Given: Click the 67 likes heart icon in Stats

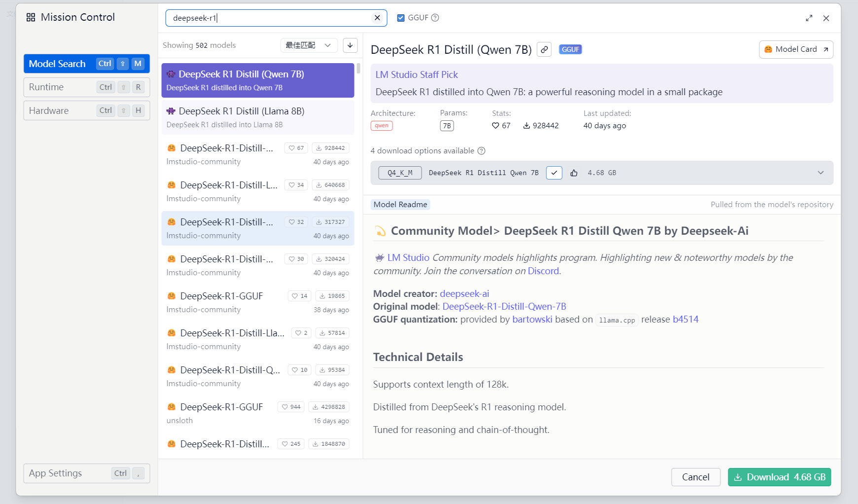Looking at the screenshot, I should (x=496, y=126).
